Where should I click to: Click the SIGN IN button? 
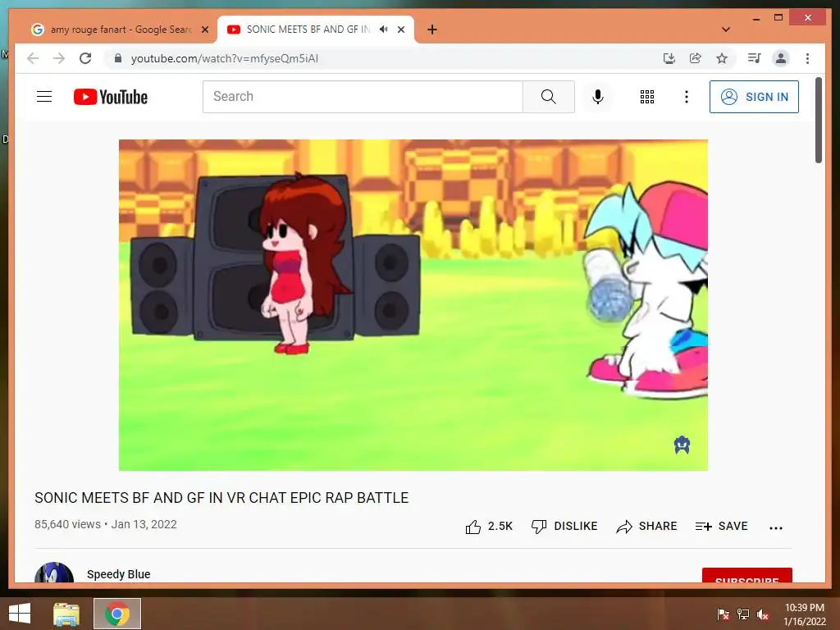coord(754,97)
